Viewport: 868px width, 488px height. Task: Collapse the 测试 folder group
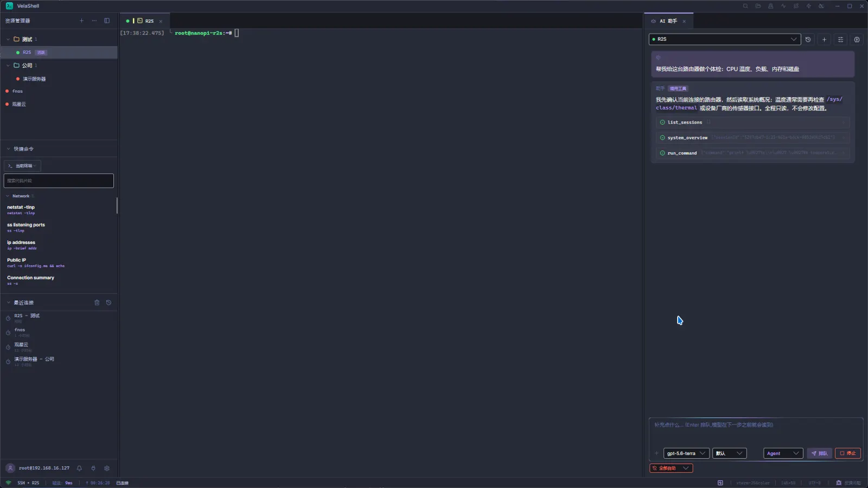point(8,39)
